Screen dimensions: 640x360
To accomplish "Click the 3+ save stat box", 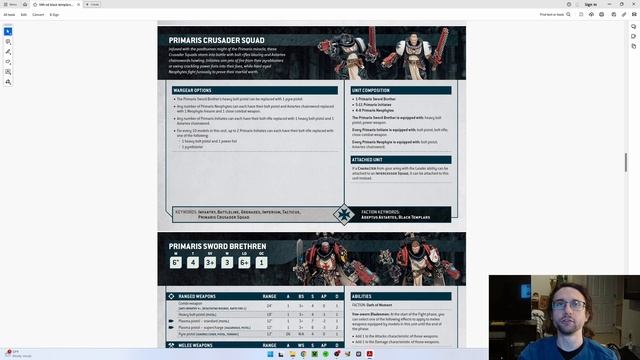I will coord(210,262).
